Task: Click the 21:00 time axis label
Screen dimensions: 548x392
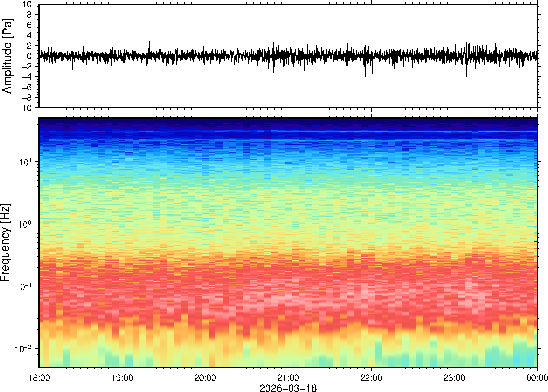Action: 288,378
